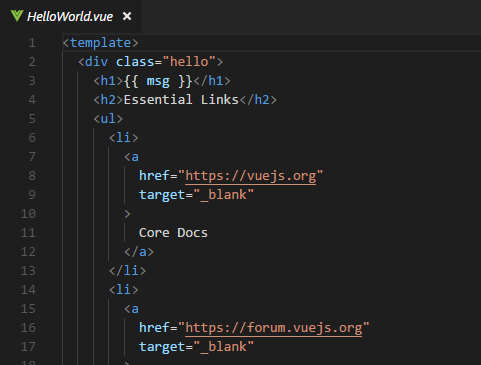The image size is (481, 365).
Task: Click the {{ msg }} interpolation
Action: 158,81
